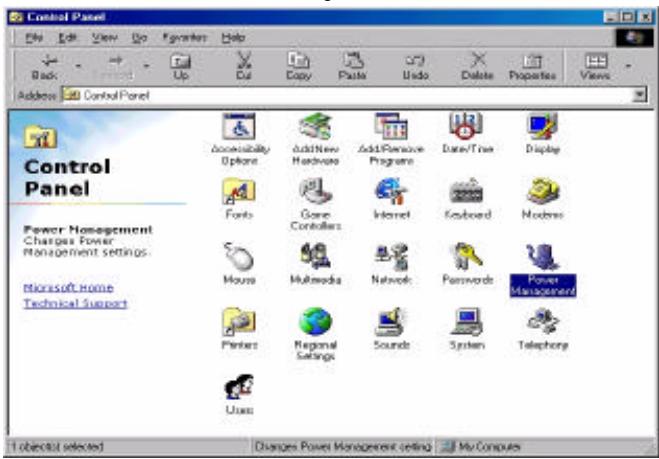Open the Multimedia icon
This screenshot has height=459, width=659.
click(x=315, y=257)
